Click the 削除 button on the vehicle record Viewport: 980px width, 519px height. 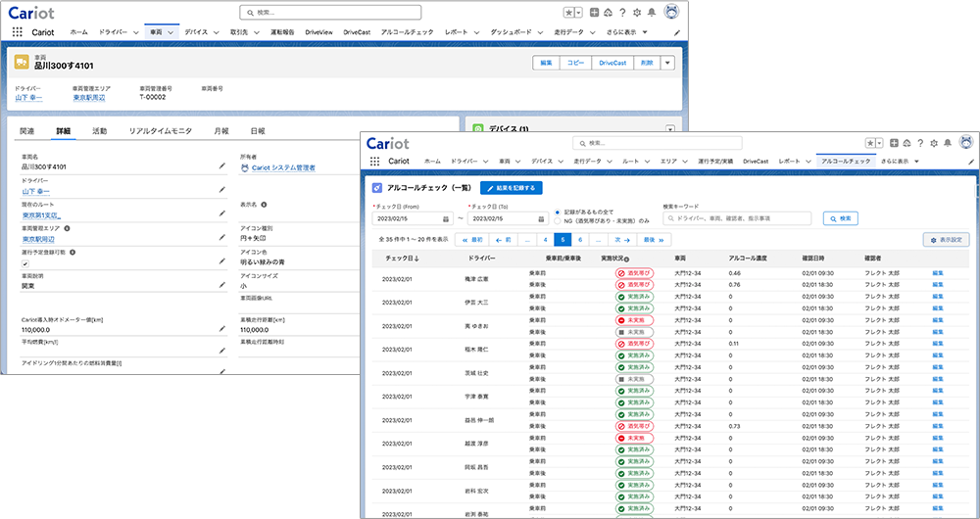647,63
